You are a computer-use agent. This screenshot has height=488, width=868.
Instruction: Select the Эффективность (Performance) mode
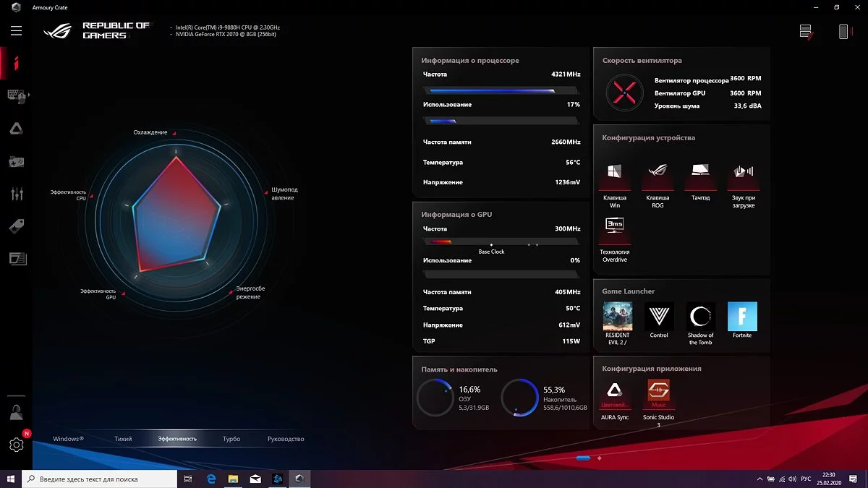[x=177, y=439]
